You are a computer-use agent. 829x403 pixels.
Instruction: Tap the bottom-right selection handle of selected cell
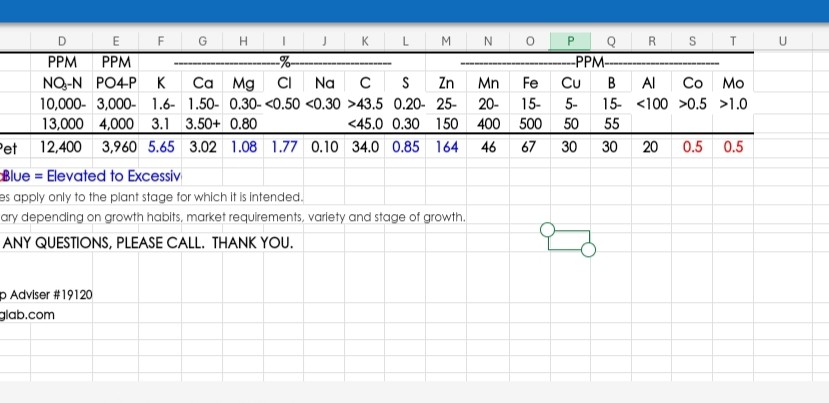[588, 250]
